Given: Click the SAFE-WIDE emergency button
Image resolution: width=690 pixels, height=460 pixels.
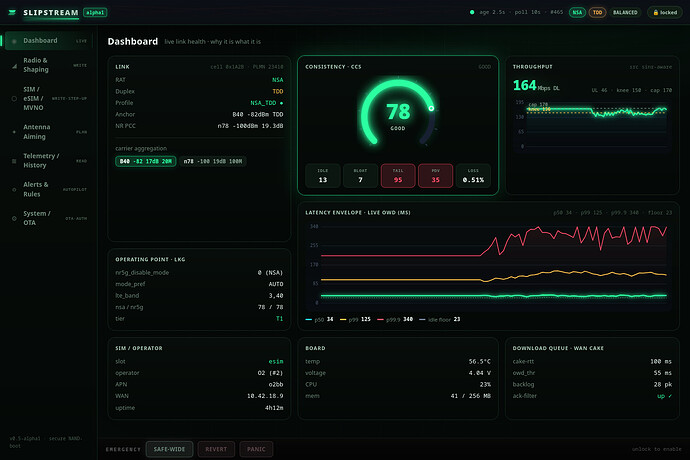Looking at the screenshot, I should [169, 449].
